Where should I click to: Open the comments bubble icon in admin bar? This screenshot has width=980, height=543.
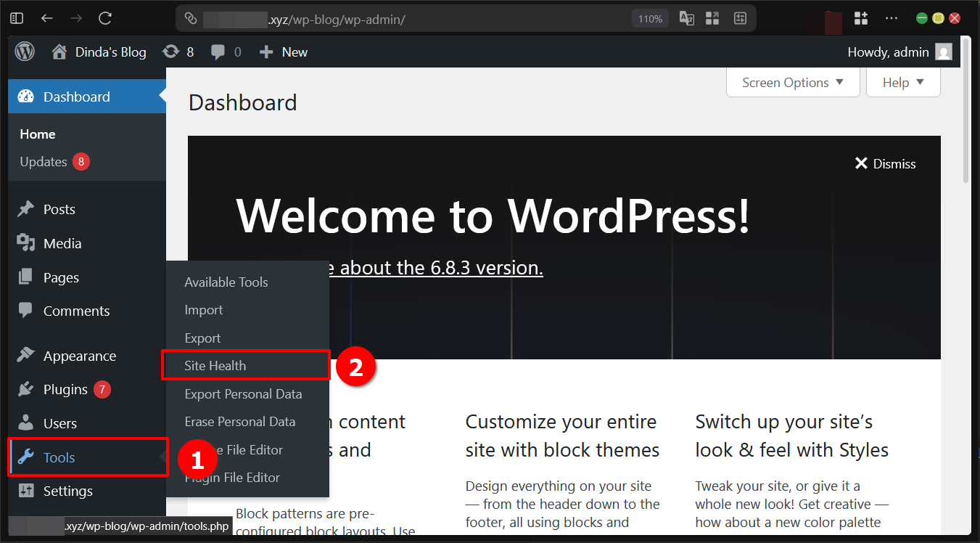point(218,51)
